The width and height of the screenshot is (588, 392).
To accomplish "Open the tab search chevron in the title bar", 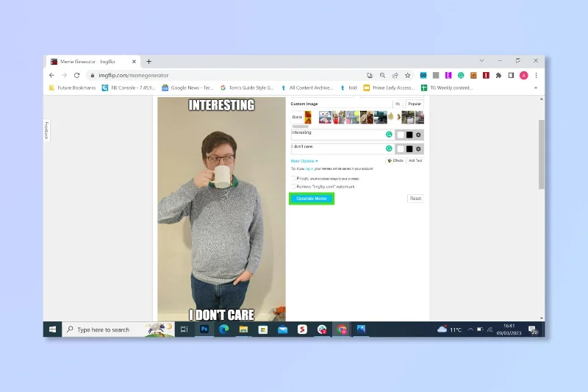I will click(482, 60).
